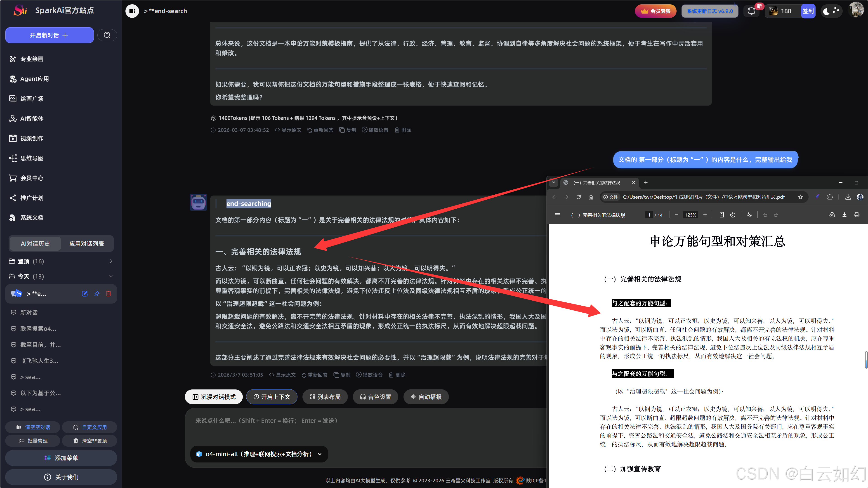The width and height of the screenshot is (868, 488).
Task: Click the search icon beside new chat
Action: point(107,35)
